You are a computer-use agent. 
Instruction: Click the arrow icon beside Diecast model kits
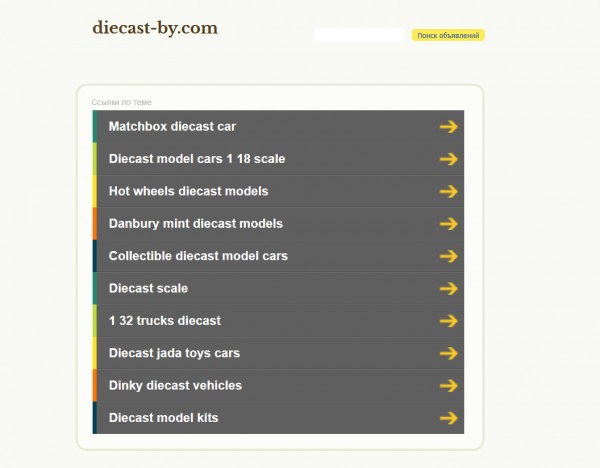click(x=448, y=418)
